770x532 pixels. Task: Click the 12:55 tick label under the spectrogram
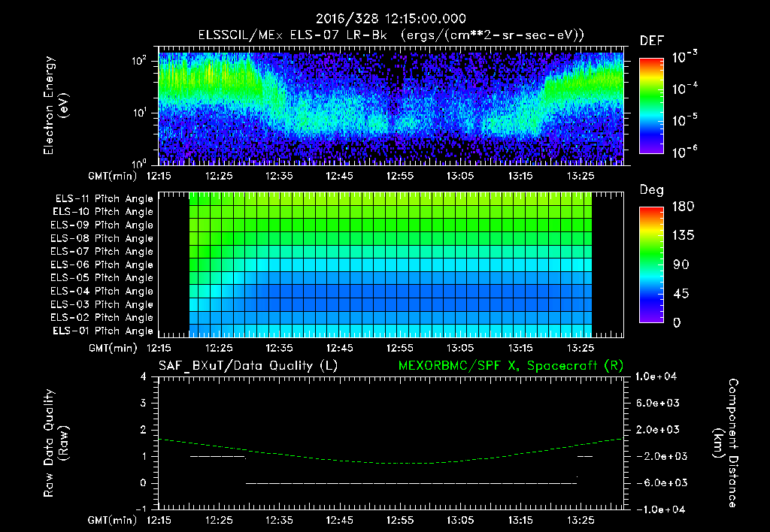tap(400, 176)
